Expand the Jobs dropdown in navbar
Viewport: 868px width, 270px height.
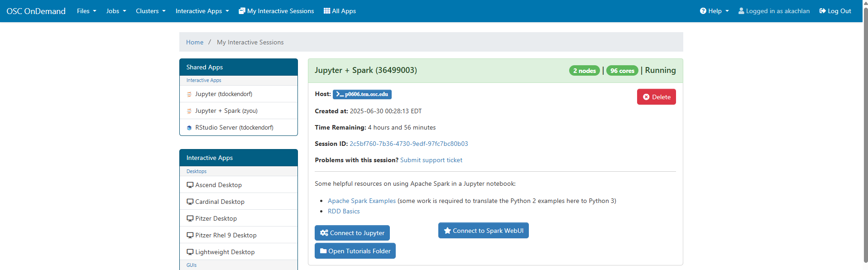116,11
